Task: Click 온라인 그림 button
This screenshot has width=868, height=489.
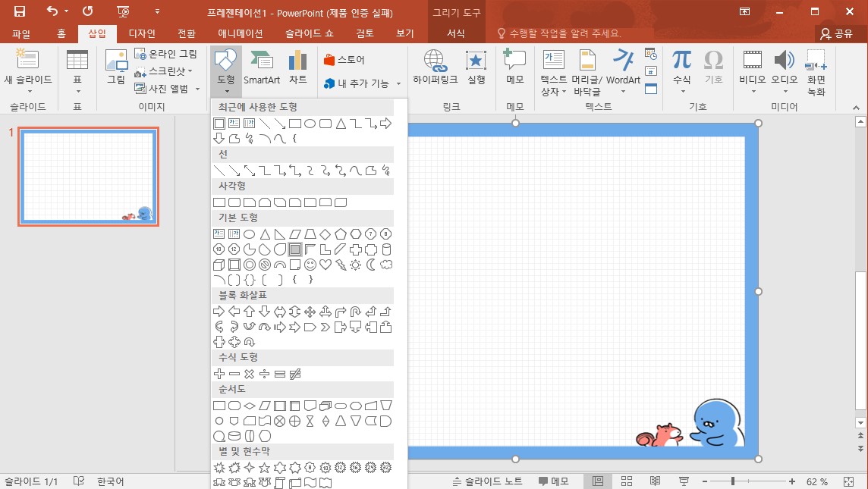Action: [x=166, y=54]
